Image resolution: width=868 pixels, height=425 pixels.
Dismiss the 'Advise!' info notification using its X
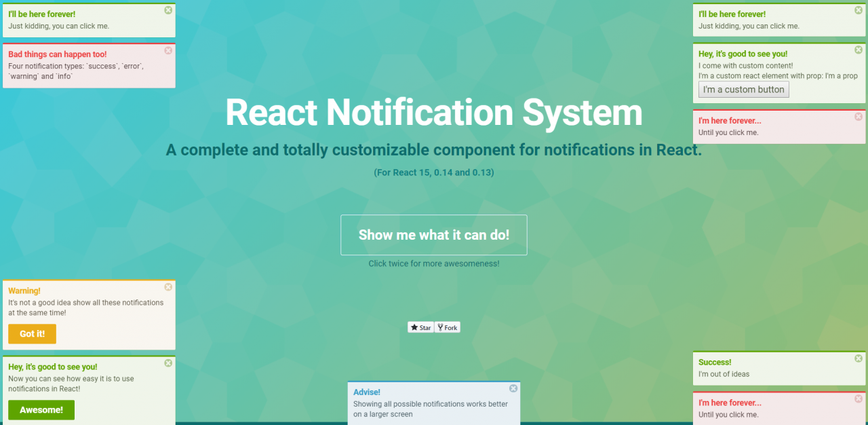pyautogui.click(x=513, y=388)
